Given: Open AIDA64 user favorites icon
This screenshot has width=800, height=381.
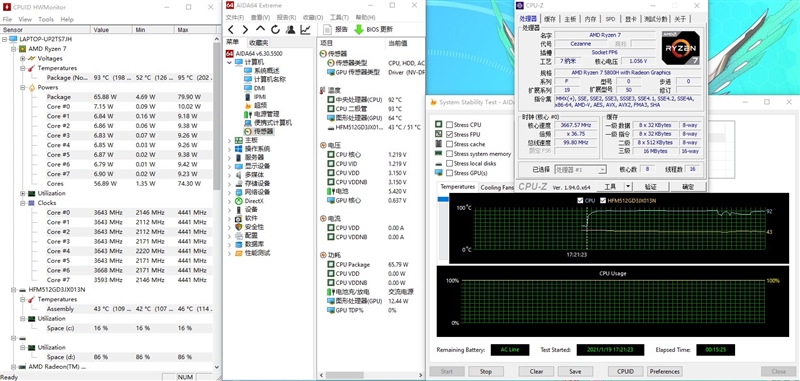Looking at the screenshot, I should (x=290, y=30).
